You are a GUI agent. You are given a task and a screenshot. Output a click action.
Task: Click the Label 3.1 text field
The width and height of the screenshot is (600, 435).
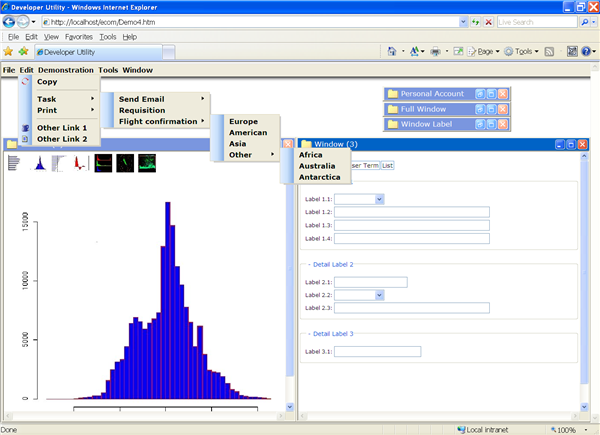point(378,351)
